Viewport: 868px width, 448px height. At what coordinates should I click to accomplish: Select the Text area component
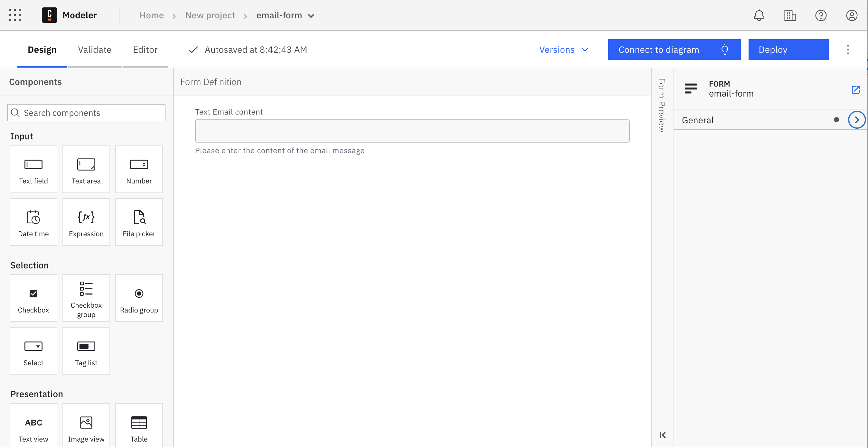click(x=86, y=169)
